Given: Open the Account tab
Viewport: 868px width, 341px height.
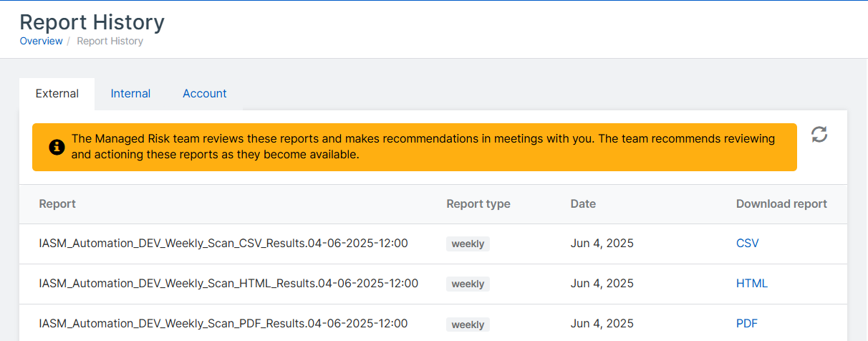Looking at the screenshot, I should tap(204, 94).
